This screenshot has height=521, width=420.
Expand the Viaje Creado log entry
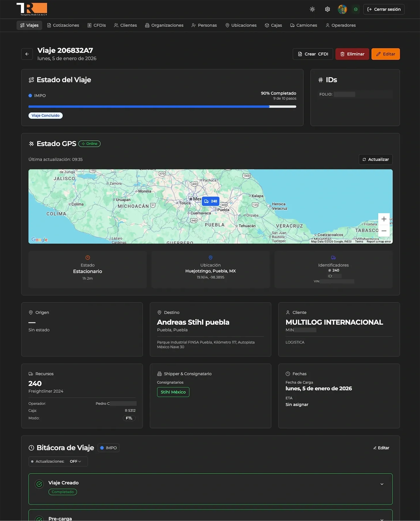[382, 484]
